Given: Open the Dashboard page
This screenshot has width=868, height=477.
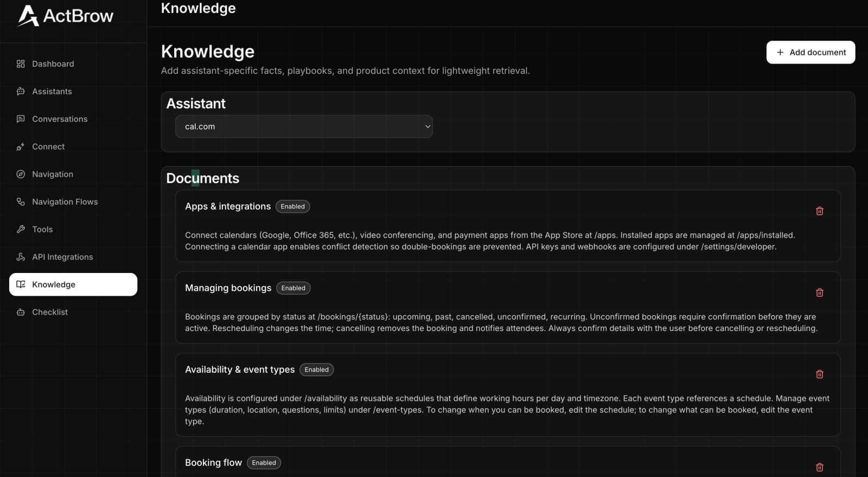Looking at the screenshot, I should pyautogui.click(x=73, y=63).
